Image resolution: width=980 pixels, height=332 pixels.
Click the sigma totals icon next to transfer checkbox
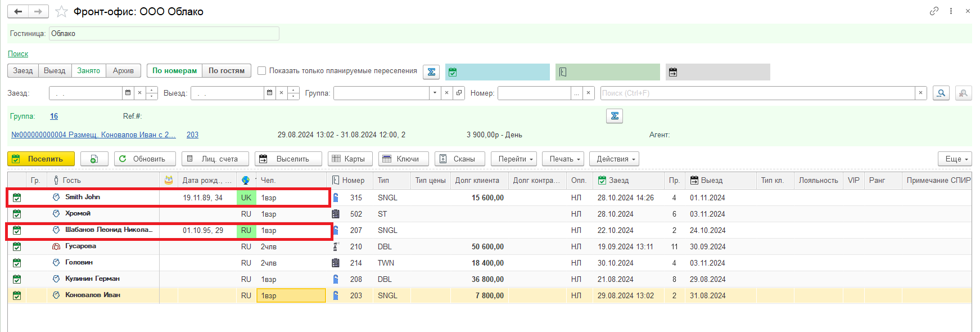click(x=431, y=72)
